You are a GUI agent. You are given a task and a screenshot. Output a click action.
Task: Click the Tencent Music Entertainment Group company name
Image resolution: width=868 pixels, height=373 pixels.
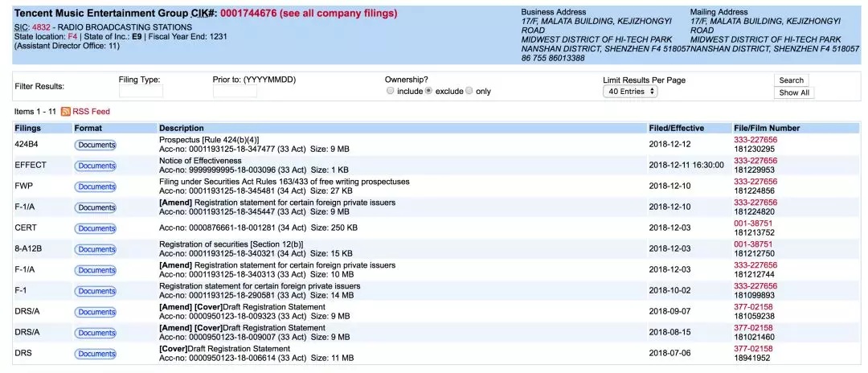pyautogui.click(x=100, y=14)
